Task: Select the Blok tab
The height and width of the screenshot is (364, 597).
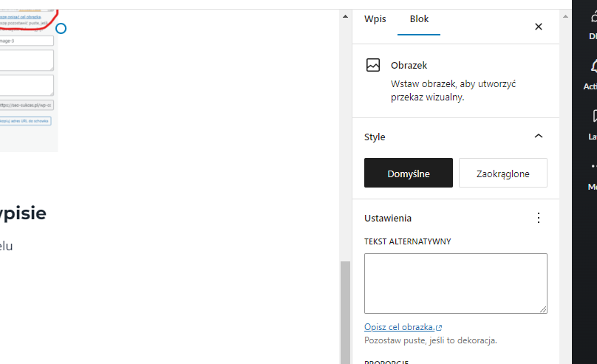Action: coord(419,19)
